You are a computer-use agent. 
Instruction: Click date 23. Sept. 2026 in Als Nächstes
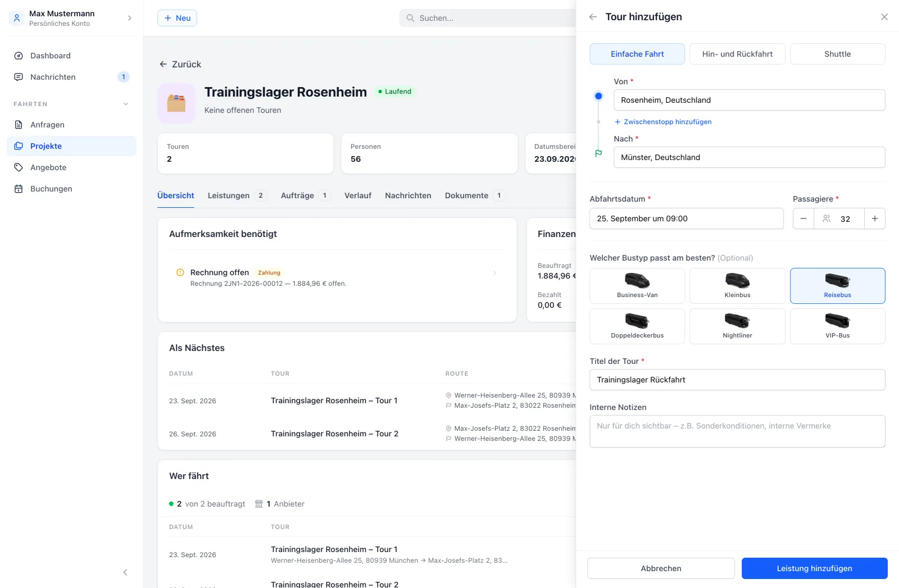pos(193,401)
